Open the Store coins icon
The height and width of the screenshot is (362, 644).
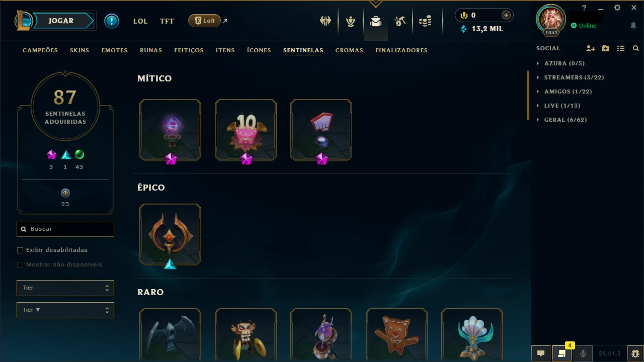425,21
